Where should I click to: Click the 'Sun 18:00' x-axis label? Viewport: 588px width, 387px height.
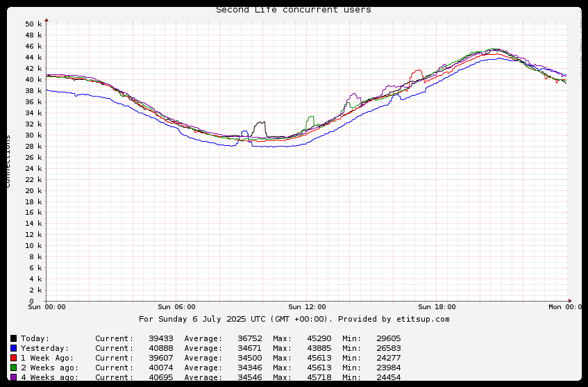click(437, 307)
